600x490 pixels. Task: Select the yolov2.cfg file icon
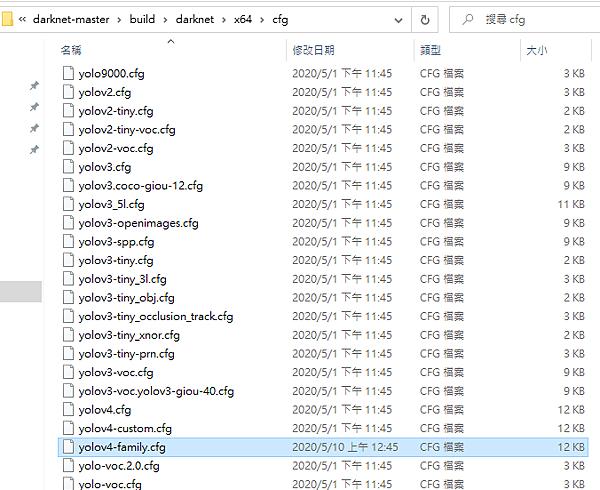(x=68, y=91)
